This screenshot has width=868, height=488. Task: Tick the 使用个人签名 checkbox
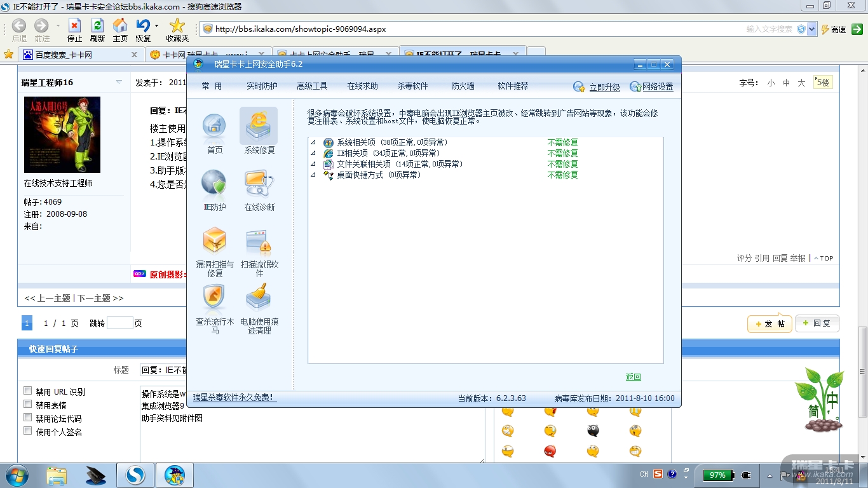tap(28, 431)
